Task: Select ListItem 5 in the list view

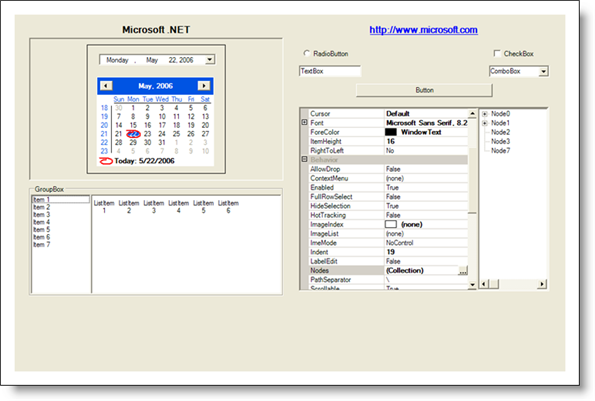Action: [203, 207]
